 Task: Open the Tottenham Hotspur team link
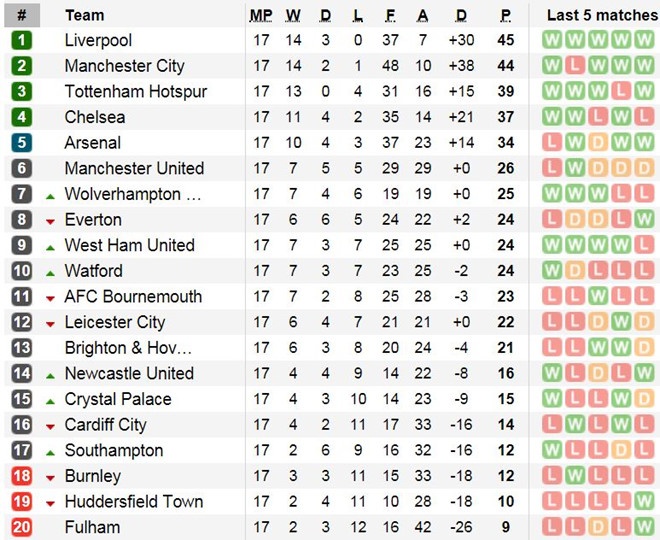[135, 92]
